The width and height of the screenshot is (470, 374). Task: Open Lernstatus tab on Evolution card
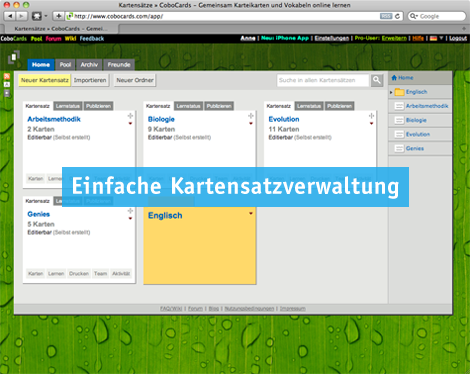(x=309, y=106)
